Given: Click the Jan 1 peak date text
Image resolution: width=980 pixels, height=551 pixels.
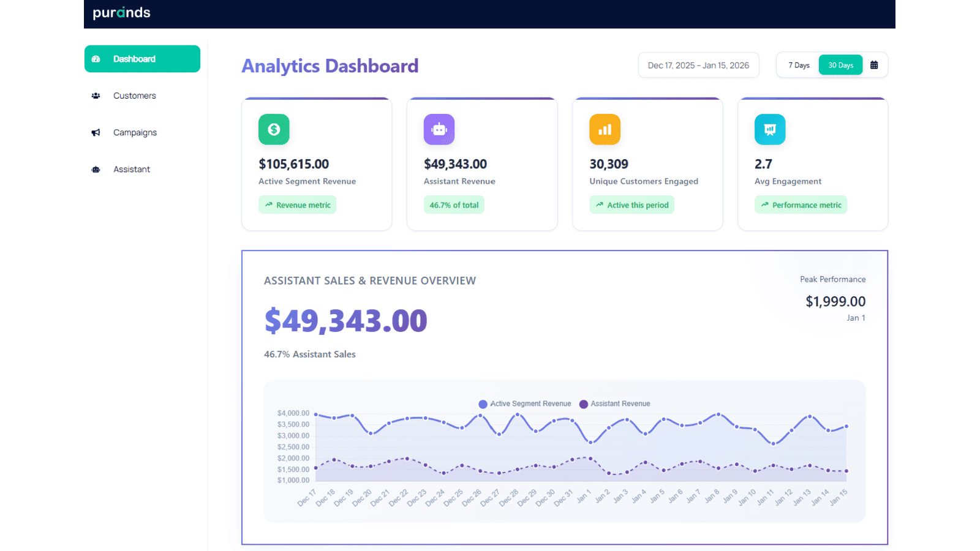Looking at the screenshot, I should click(x=856, y=318).
